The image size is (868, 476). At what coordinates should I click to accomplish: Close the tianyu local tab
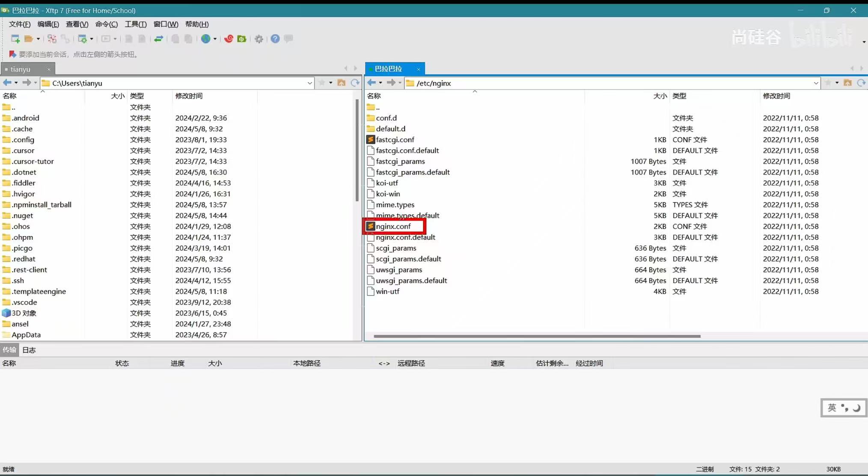[x=49, y=69]
